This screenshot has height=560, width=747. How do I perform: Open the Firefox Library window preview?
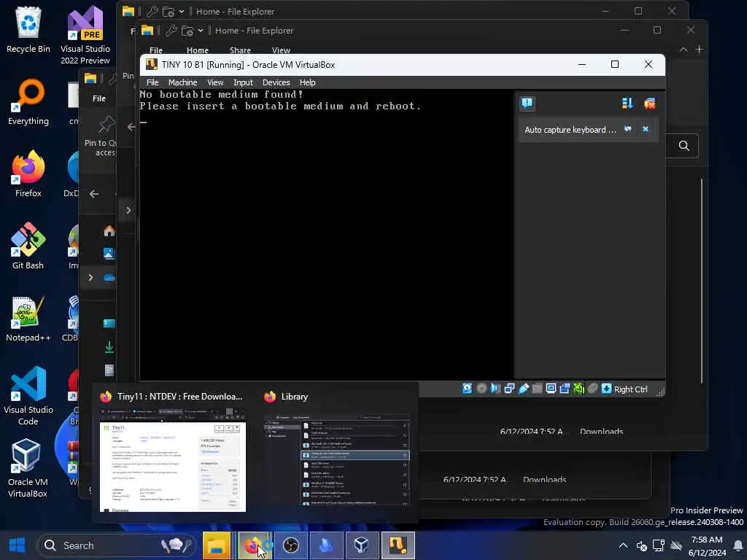[336, 452]
